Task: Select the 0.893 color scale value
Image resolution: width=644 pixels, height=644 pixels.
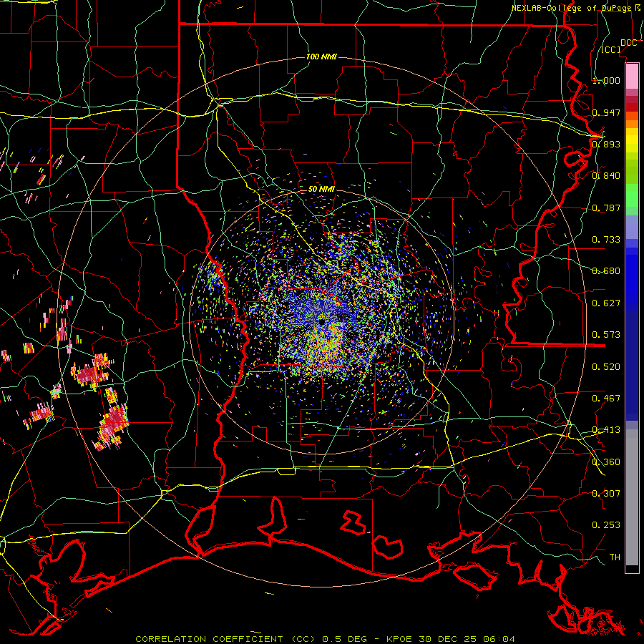Action: click(606, 144)
